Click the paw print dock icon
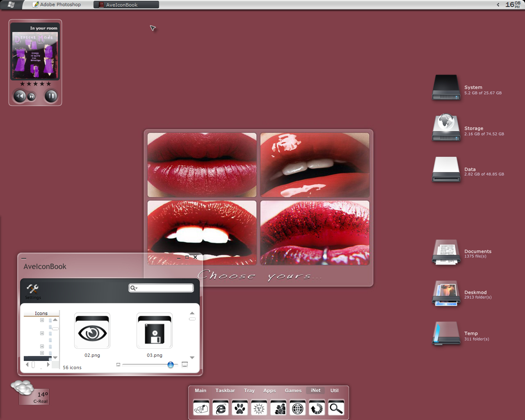 240,408
